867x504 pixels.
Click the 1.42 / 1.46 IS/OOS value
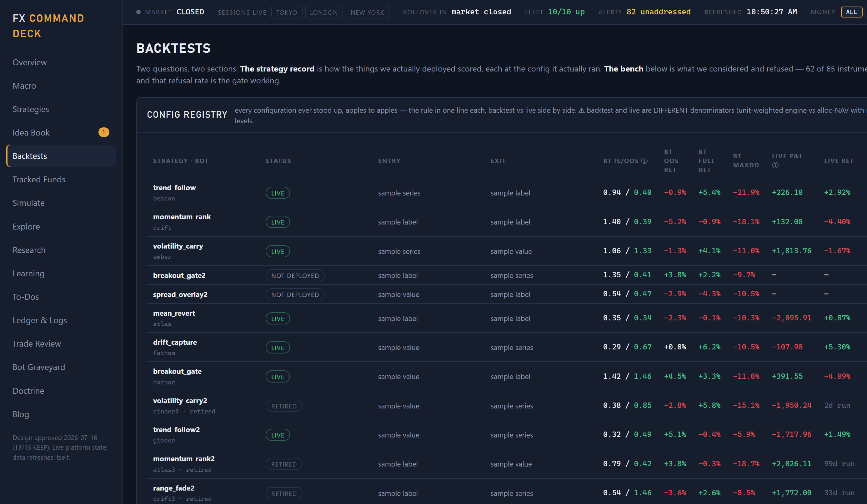[x=627, y=377]
